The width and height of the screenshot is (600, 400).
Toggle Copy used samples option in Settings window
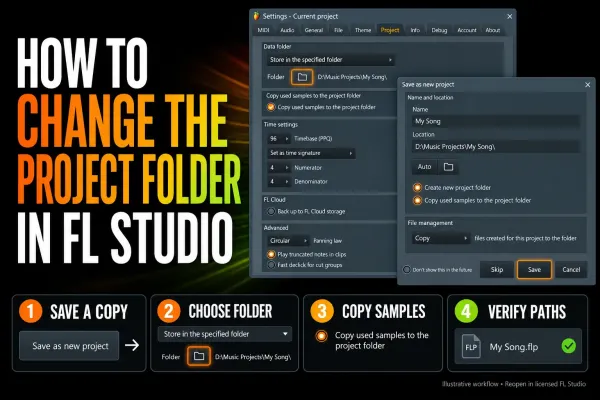(x=271, y=107)
